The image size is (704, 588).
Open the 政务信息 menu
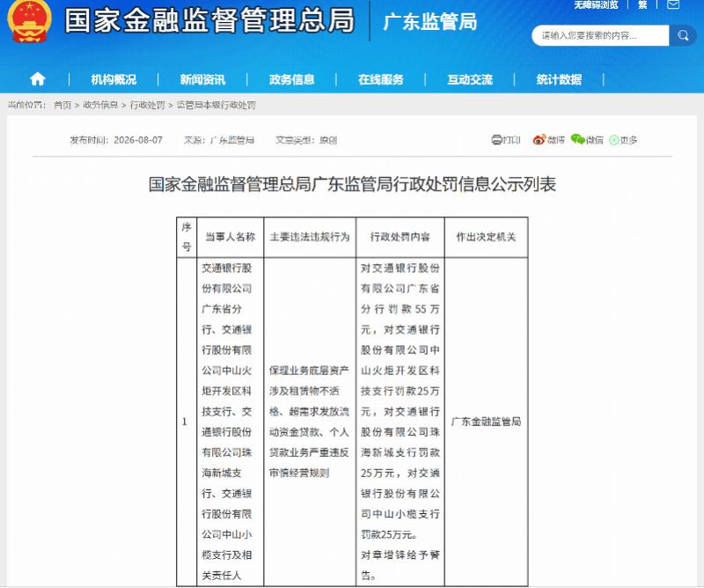click(x=292, y=79)
